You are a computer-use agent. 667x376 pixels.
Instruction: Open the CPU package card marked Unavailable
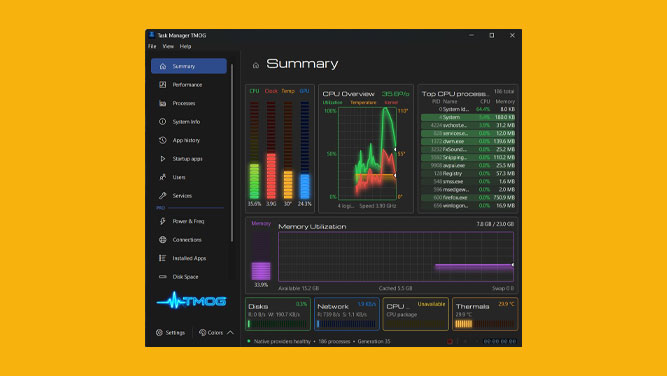pyautogui.click(x=416, y=314)
